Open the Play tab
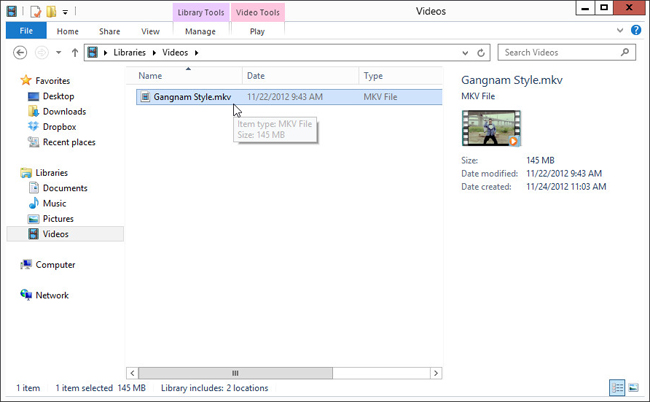Screen dimensions: 650x402 coord(257,31)
